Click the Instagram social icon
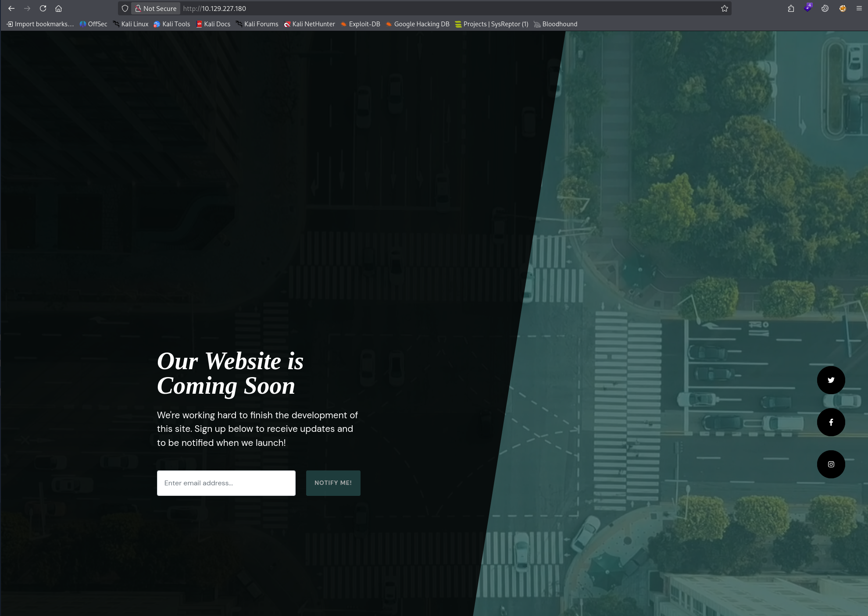The height and width of the screenshot is (616, 868). click(831, 464)
